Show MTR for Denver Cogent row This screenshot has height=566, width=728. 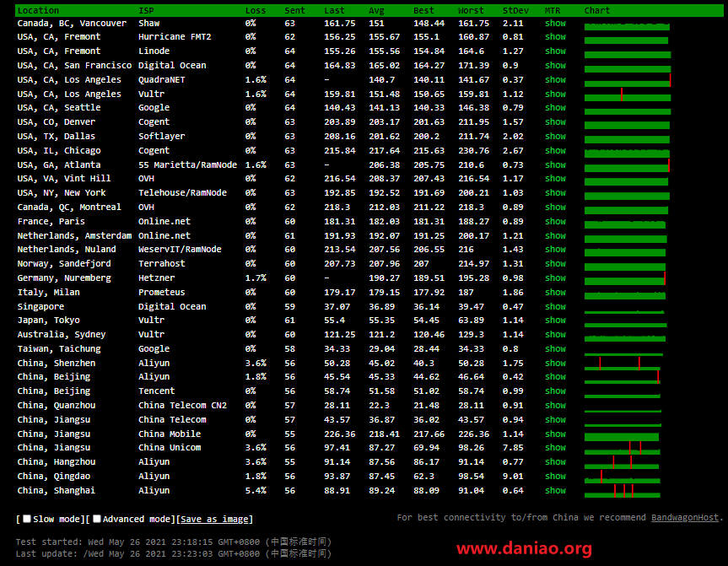[555, 122]
